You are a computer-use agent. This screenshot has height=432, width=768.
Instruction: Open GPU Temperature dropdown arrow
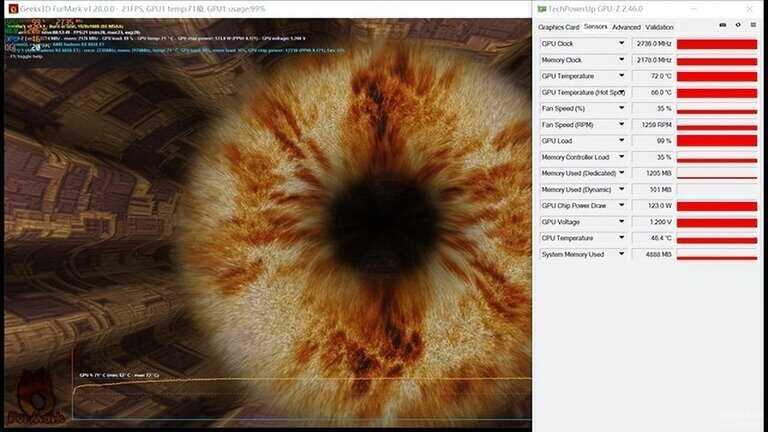coord(622,76)
